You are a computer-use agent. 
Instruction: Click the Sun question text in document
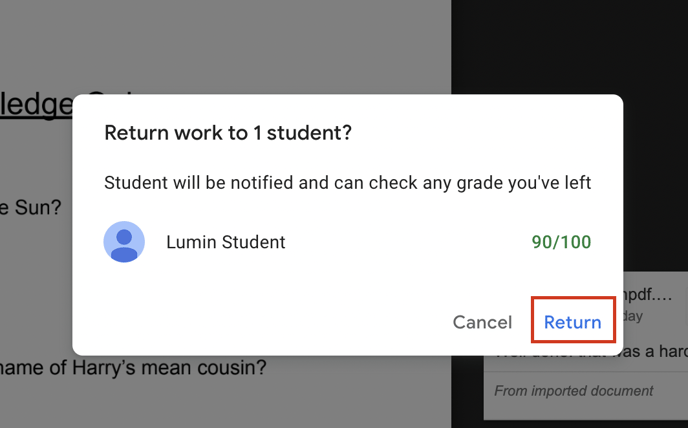click(31, 207)
